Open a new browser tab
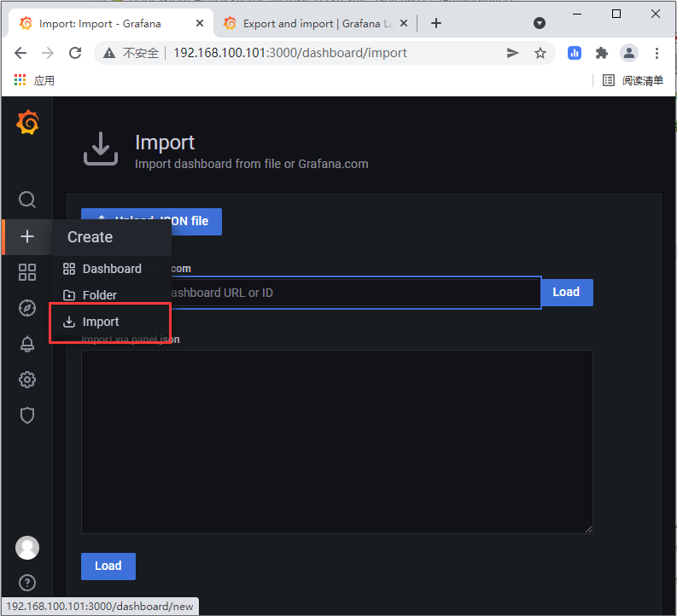This screenshot has height=616, width=677. click(x=436, y=23)
